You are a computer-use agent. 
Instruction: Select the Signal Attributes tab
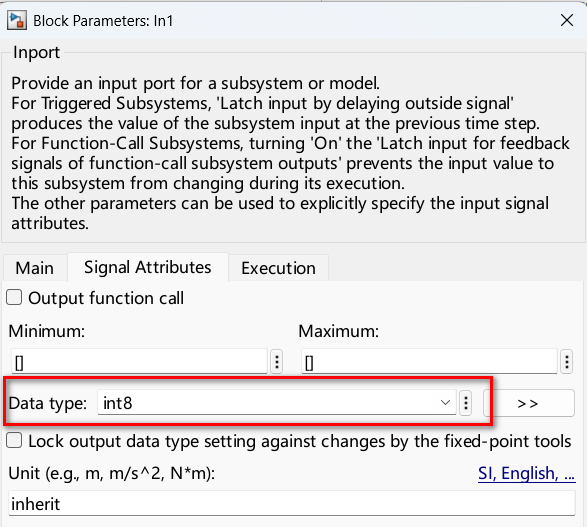click(148, 267)
